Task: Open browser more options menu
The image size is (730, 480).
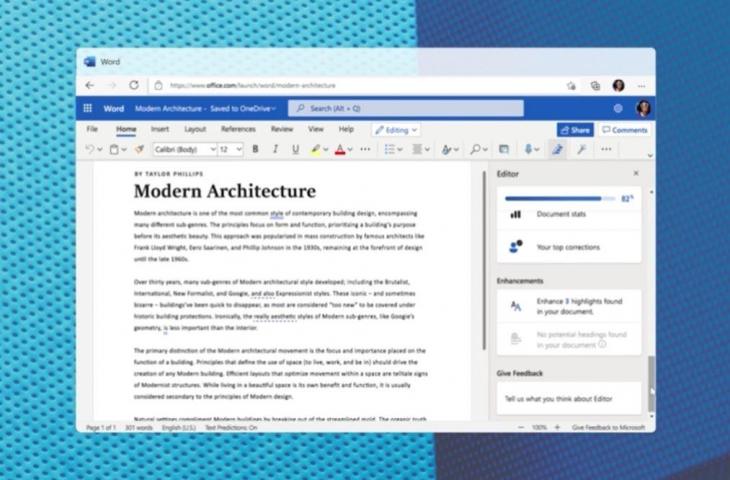Action: click(642, 86)
